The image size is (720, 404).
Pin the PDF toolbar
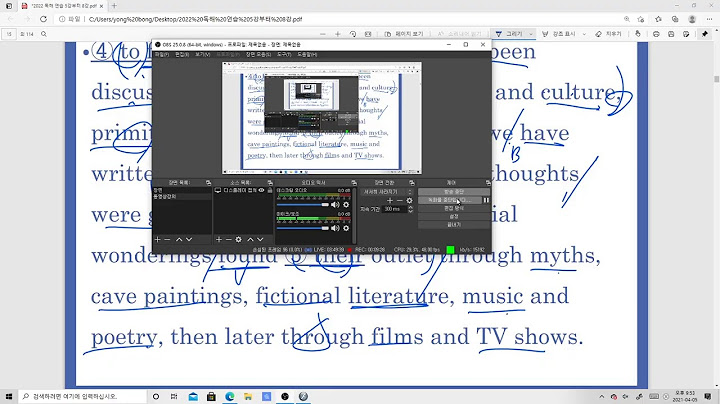coord(705,34)
